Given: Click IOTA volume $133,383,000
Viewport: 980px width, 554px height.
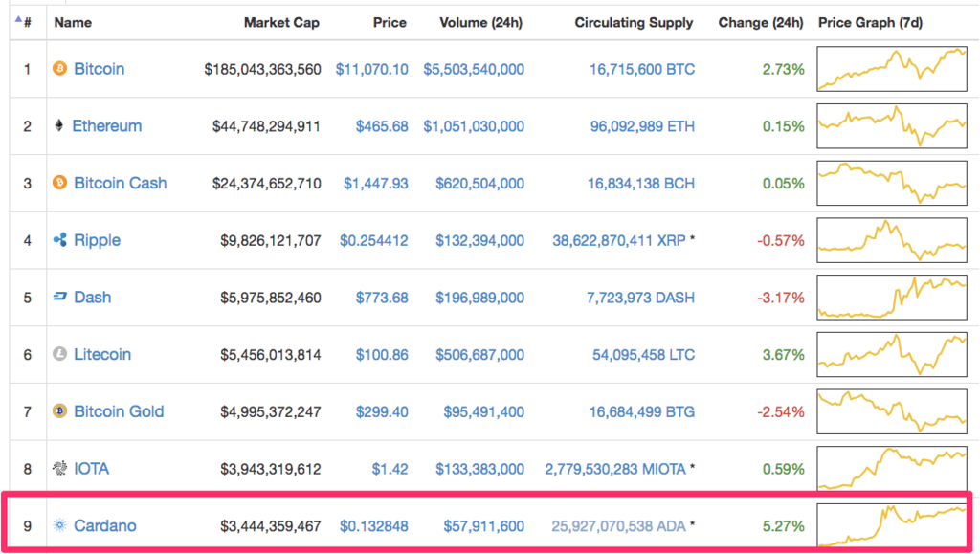Looking at the screenshot, I should click(x=480, y=469).
